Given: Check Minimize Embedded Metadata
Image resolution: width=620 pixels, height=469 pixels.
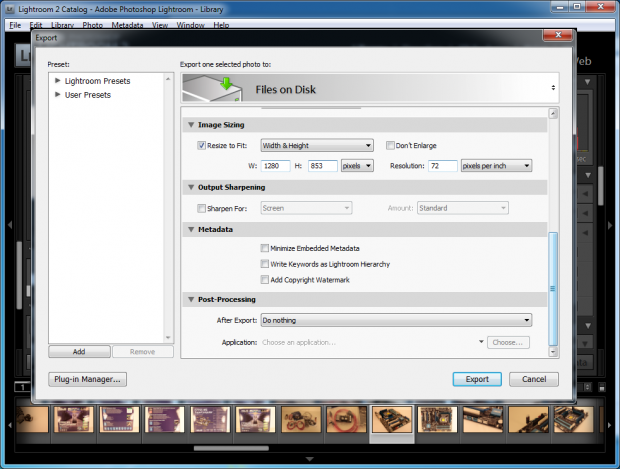Looking at the screenshot, I should click(265, 248).
